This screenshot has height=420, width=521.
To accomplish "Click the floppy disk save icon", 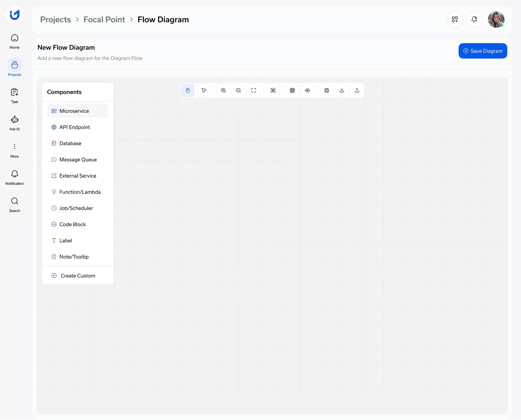I will click(x=327, y=90).
